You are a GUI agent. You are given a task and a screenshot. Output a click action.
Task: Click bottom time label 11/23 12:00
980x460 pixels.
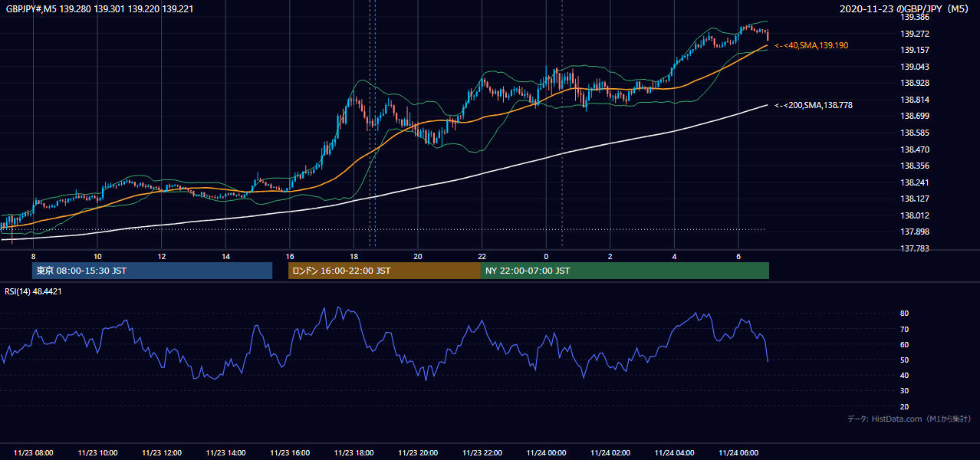161,453
